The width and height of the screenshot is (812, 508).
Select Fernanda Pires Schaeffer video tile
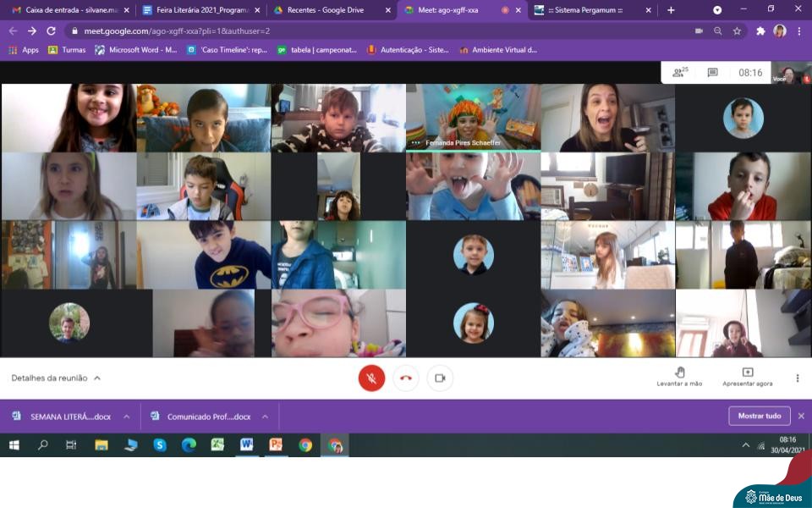click(x=473, y=117)
